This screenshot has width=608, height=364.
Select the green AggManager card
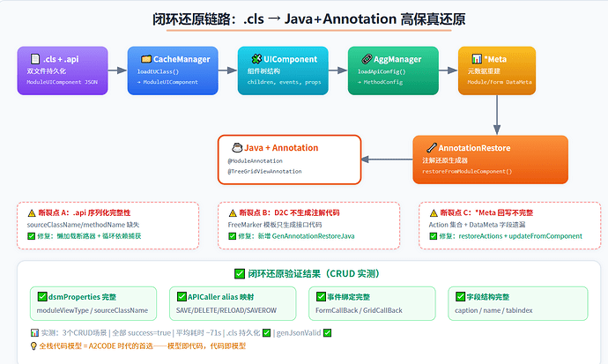tap(393, 71)
